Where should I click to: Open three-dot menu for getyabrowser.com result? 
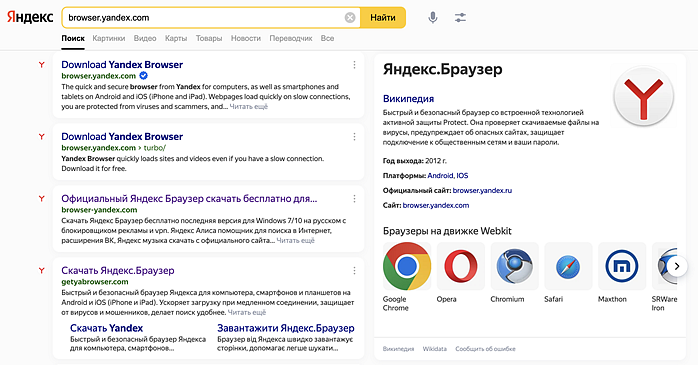click(354, 271)
